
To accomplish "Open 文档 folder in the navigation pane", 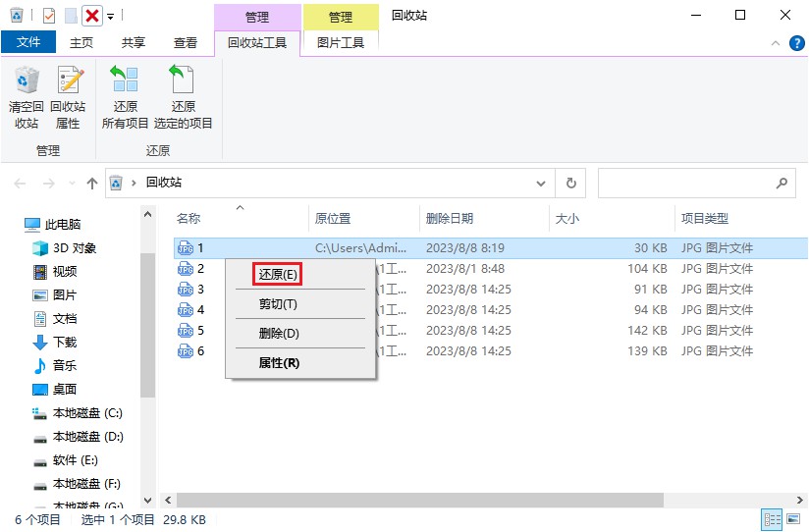I will pyautogui.click(x=55, y=319).
